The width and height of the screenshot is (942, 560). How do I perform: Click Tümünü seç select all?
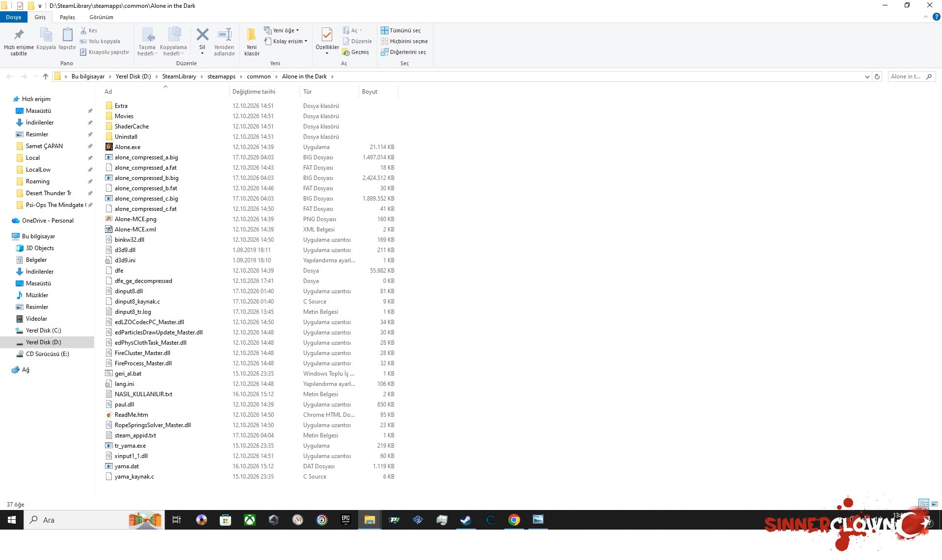[x=401, y=30]
